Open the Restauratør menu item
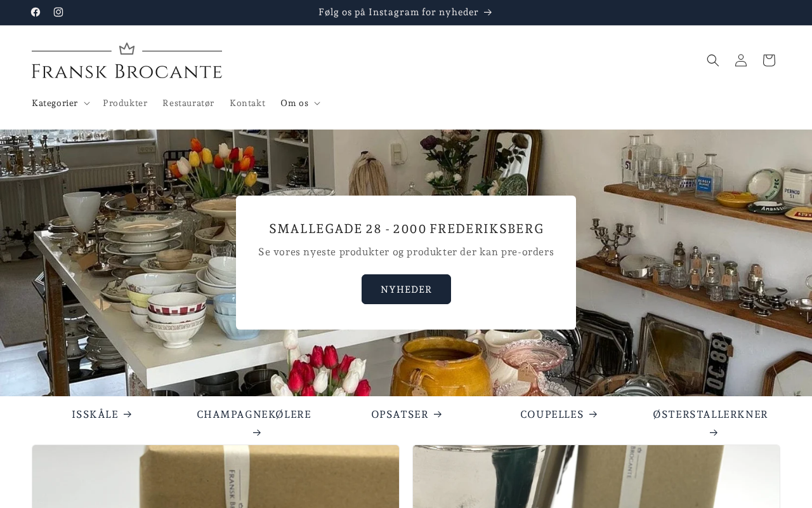Image resolution: width=812 pixels, height=508 pixels. point(188,103)
